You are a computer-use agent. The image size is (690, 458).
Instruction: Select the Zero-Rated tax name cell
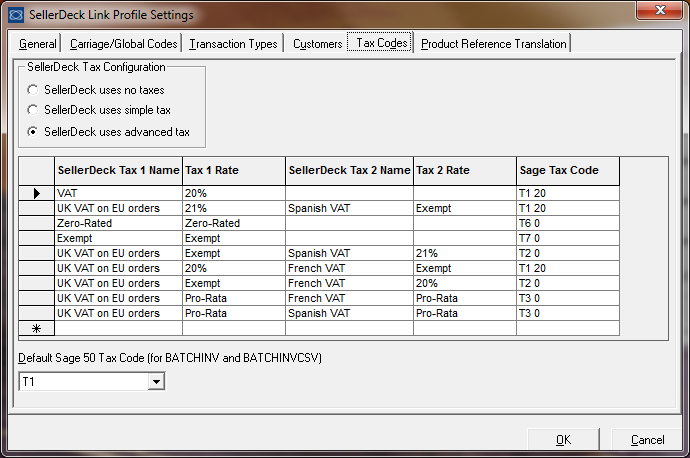coord(118,223)
